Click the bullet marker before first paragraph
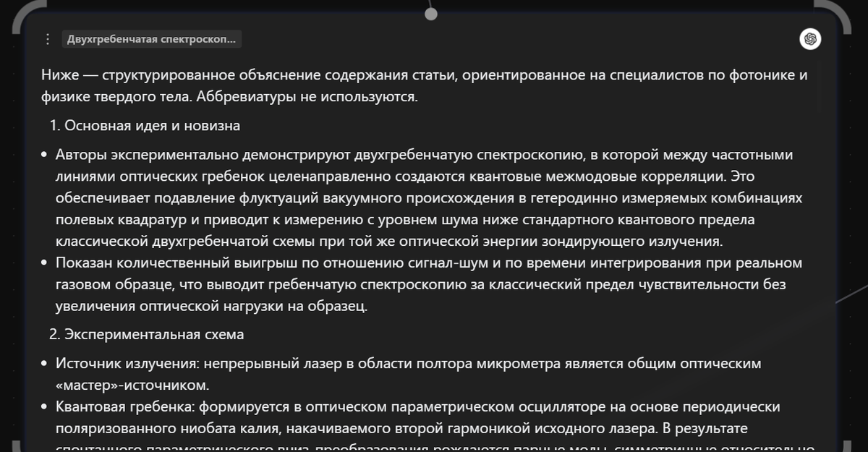 (x=46, y=153)
